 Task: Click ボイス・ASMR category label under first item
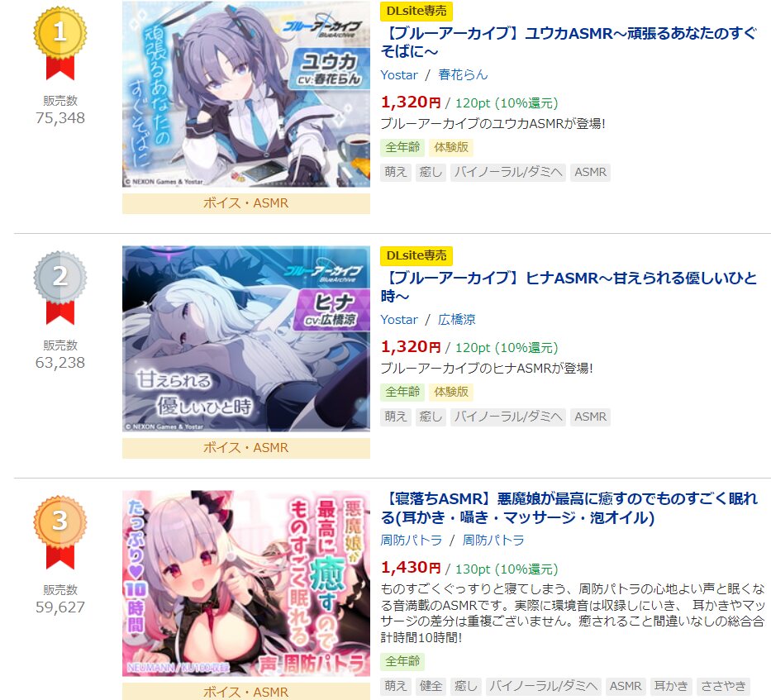246,203
